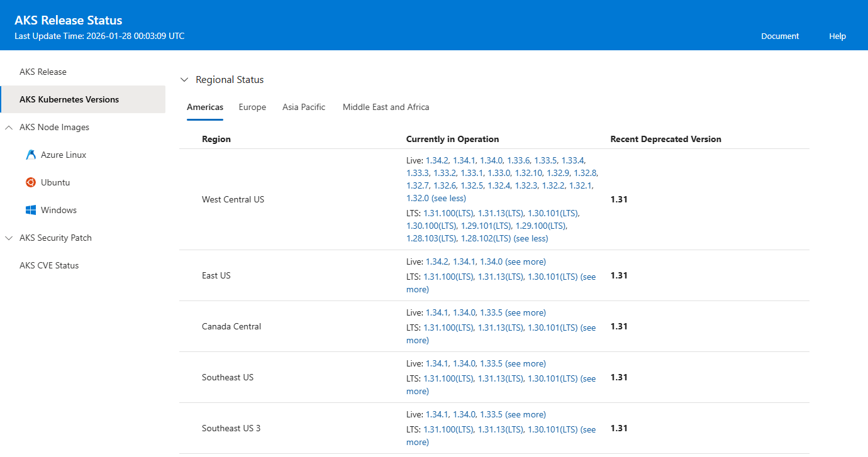Viewport: 868px width, 457px height.
Task: Click see less for West Central US Live versions
Action: (448, 198)
